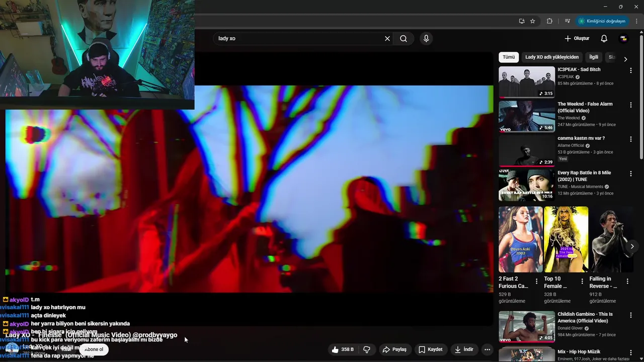
Task: Open browser extensions puzzle icon
Action: coord(549,21)
